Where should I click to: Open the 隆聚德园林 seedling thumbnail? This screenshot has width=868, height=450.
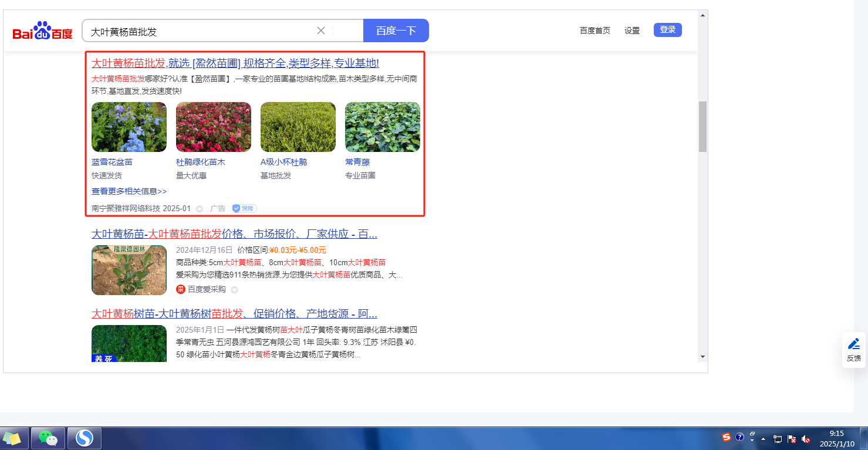[129, 270]
